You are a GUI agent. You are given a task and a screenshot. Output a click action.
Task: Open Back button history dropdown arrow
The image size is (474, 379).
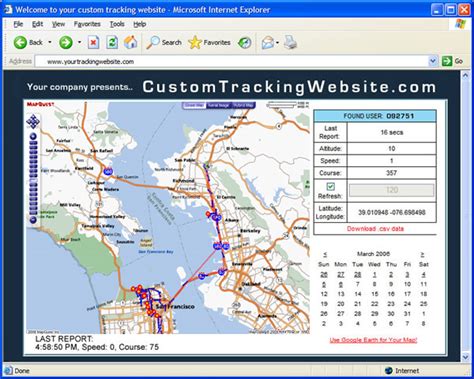tap(50, 42)
